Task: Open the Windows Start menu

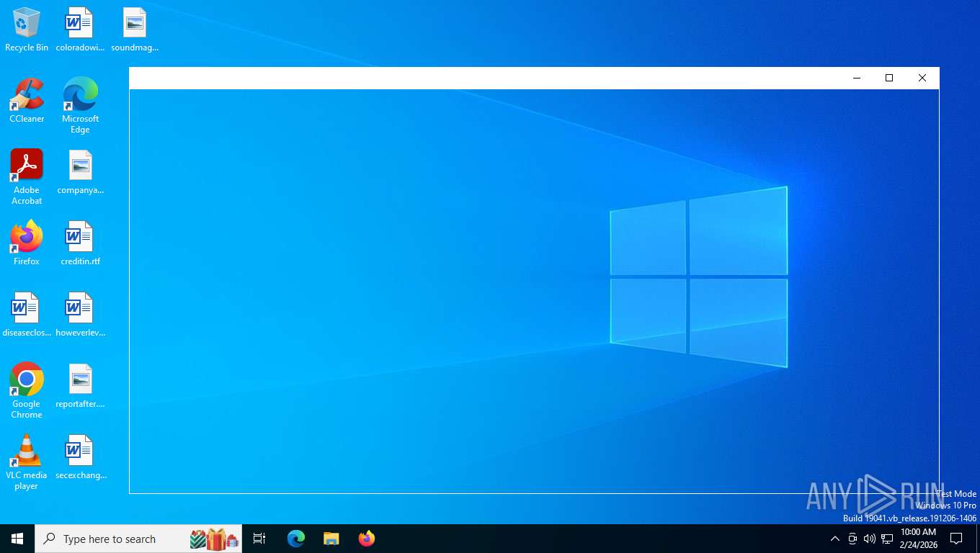Action: click(x=17, y=539)
